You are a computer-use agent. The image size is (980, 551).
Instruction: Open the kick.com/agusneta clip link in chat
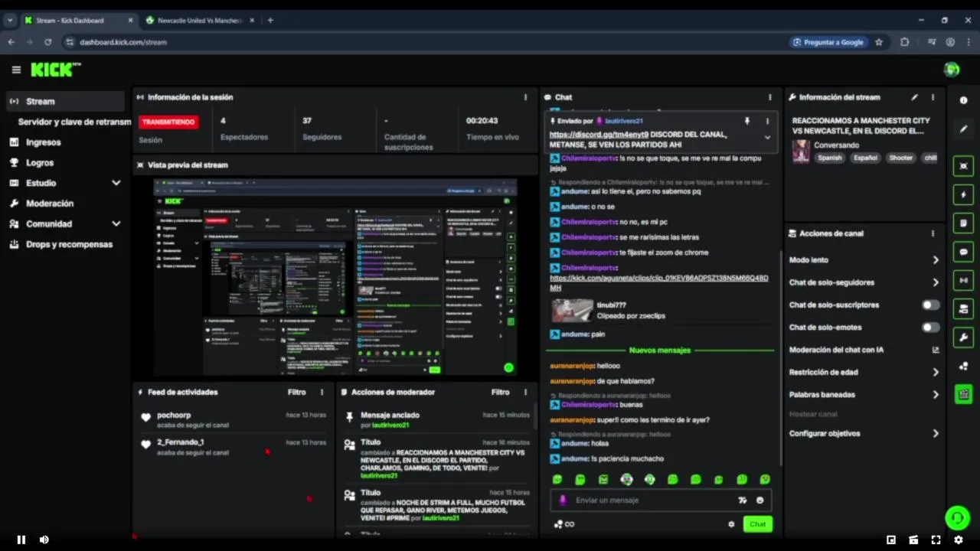658,282
